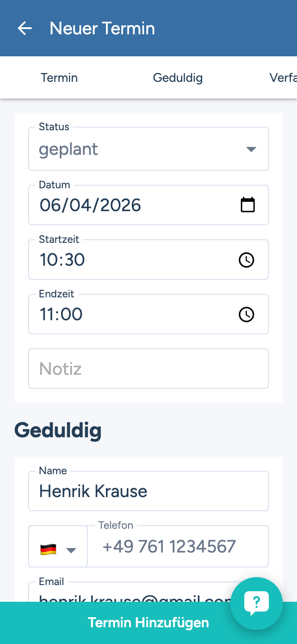Viewport: 297px width, 644px height.
Task: Click the Endzeit value 11:00
Action: 61,315
